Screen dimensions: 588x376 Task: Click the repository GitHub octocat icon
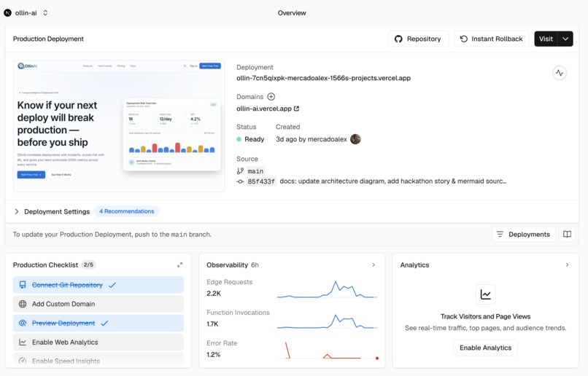[x=398, y=39]
